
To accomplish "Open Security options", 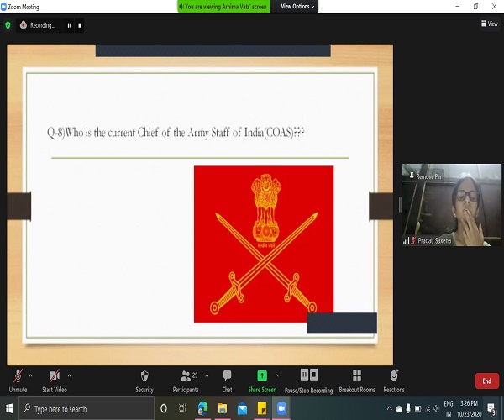I will pos(144,381).
